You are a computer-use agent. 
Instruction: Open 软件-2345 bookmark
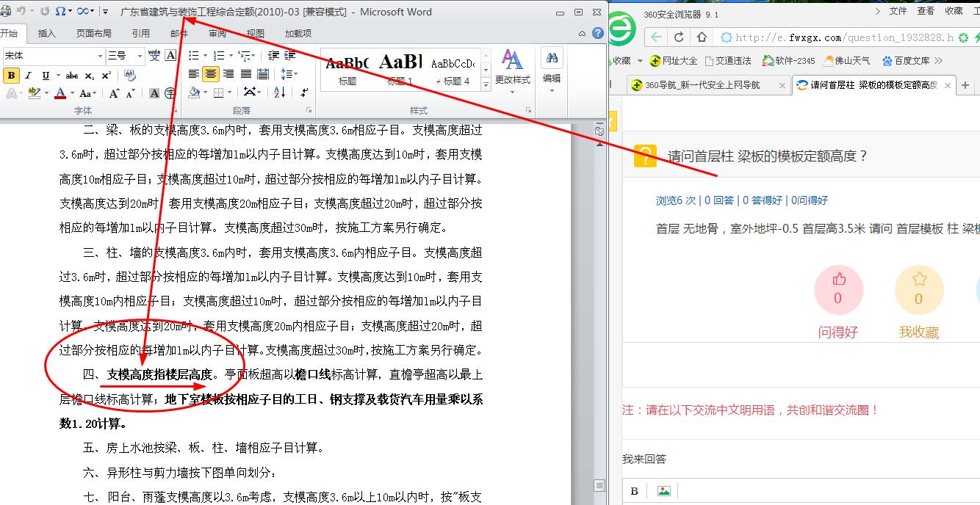789,61
